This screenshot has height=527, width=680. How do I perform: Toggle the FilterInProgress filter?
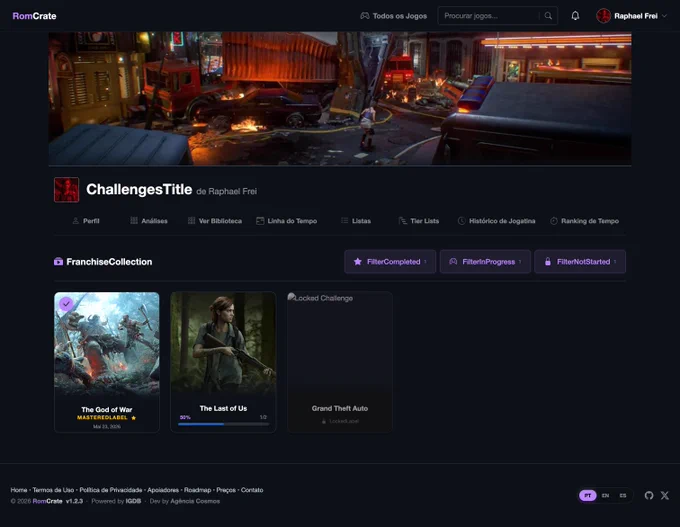[x=485, y=262]
